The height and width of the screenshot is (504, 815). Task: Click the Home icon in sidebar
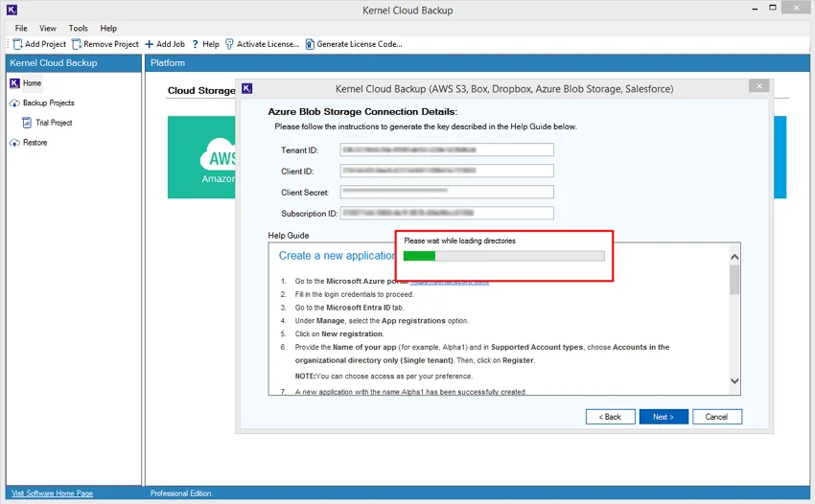point(14,83)
